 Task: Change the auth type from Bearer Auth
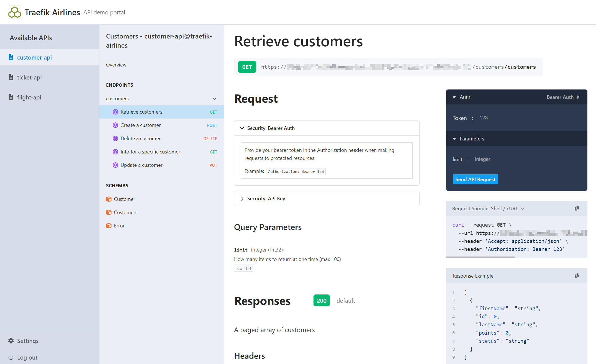tap(562, 97)
